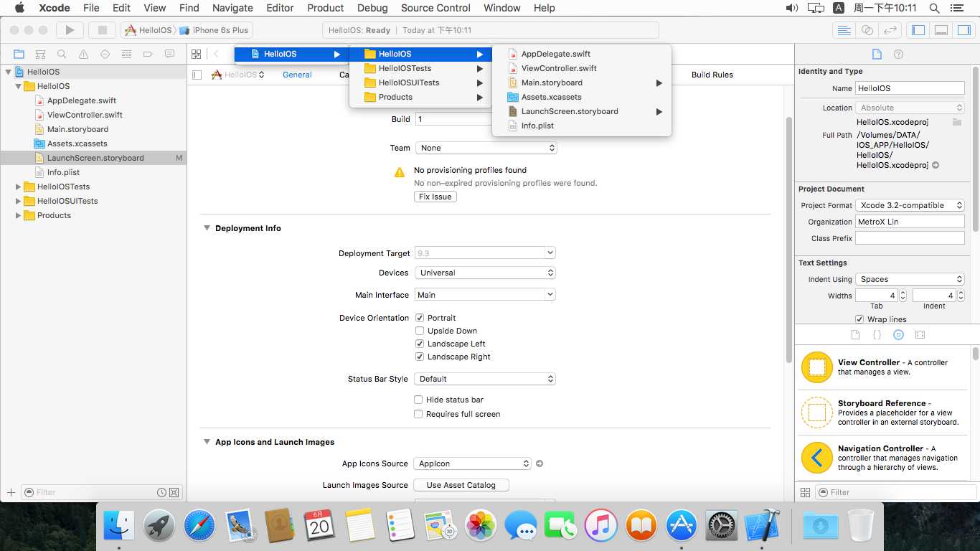Viewport: 980px width, 551px height.
Task: Switch to the Version editor
Action: tap(890, 30)
